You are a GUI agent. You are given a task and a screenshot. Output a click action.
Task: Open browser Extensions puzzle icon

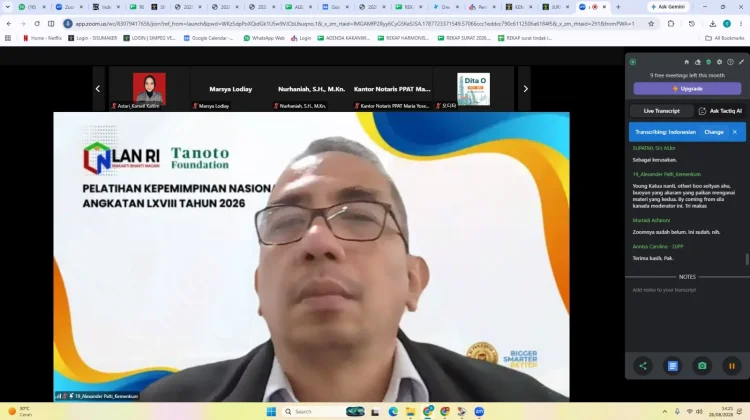(671, 23)
